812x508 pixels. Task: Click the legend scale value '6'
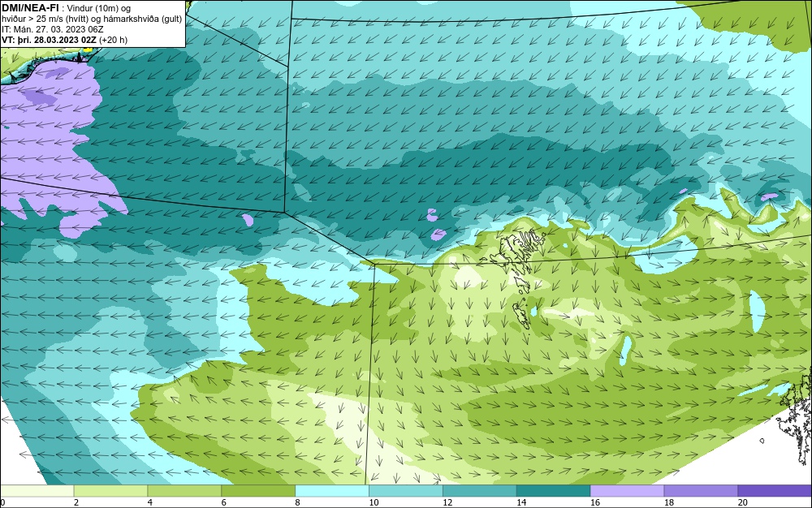pyautogui.click(x=224, y=502)
